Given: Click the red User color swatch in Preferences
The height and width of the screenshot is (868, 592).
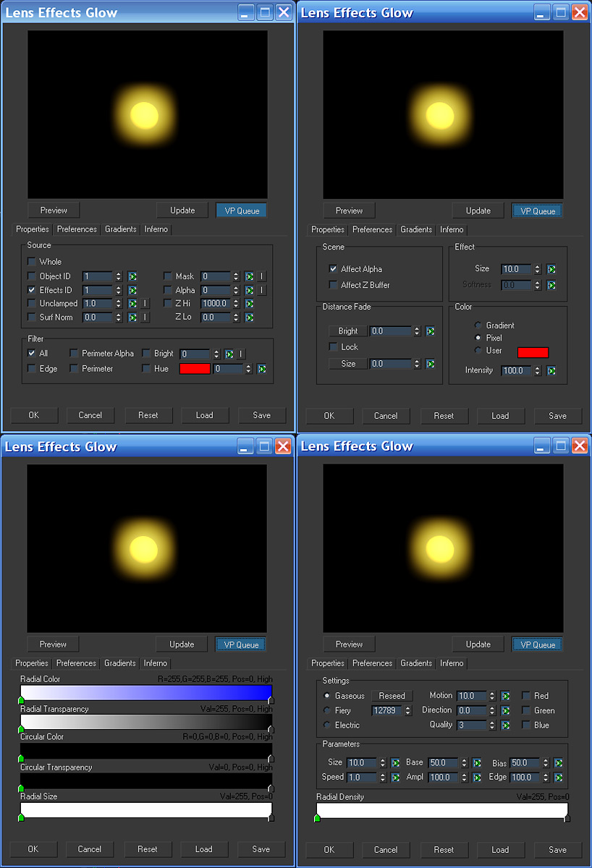Looking at the screenshot, I should pyautogui.click(x=533, y=352).
